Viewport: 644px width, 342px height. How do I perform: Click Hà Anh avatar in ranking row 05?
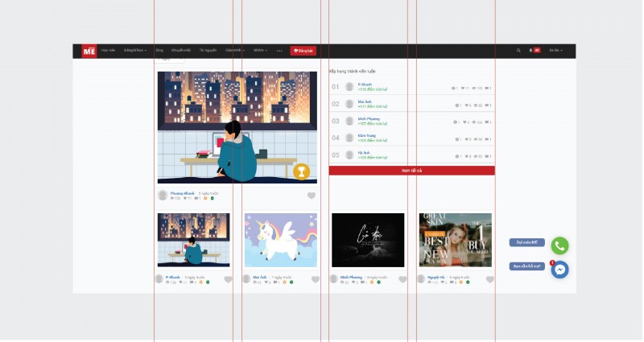pos(349,155)
